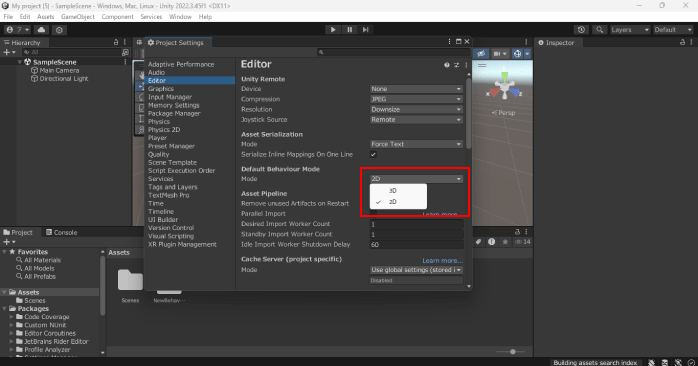This screenshot has width=698, height=366.
Task: Open Project panel create plus menu
Action: 9,242
